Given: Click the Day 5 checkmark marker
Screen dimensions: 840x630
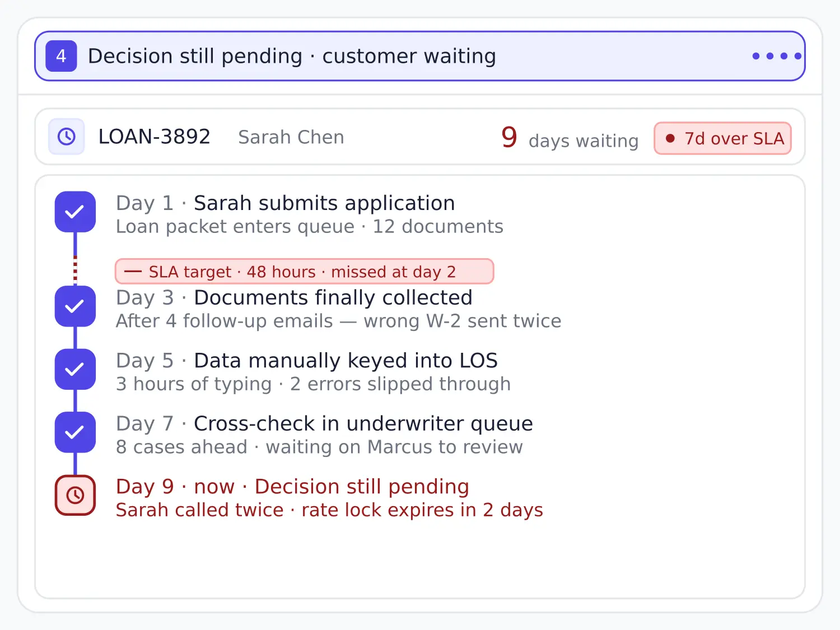Looking at the screenshot, I should 75,370.
